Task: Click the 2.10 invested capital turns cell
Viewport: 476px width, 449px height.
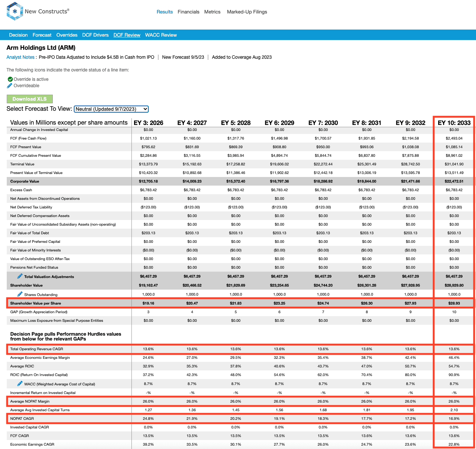Action: (454, 410)
